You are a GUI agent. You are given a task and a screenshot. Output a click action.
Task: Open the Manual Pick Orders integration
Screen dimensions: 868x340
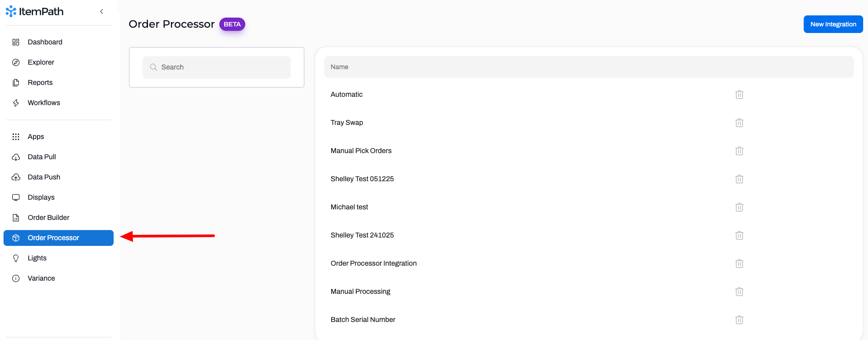pyautogui.click(x=361, y=151)
